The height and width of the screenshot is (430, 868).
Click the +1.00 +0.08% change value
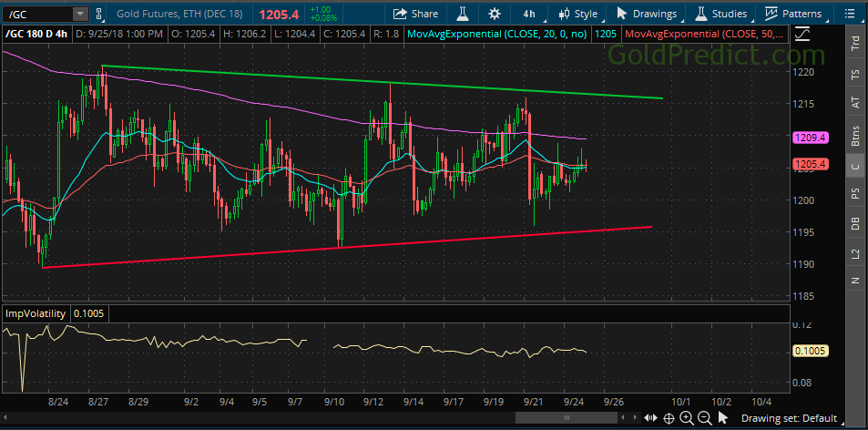[x=322, y=14]
